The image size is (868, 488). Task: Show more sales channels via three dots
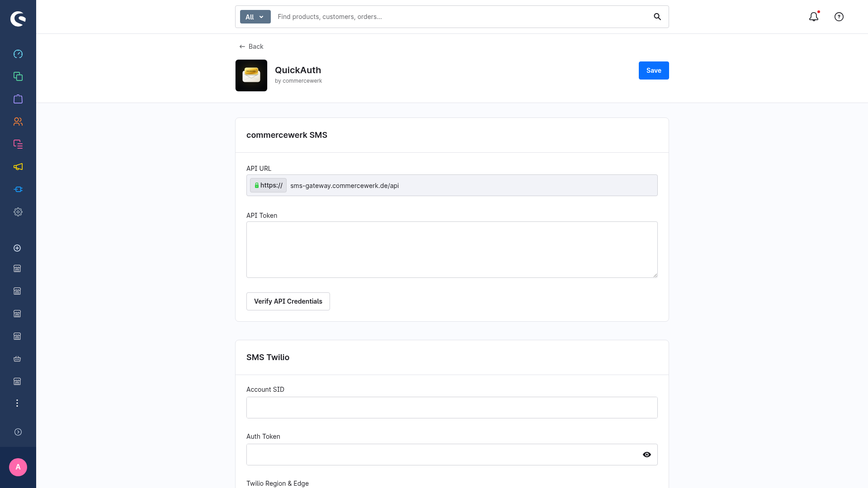[x=17, y=403]
